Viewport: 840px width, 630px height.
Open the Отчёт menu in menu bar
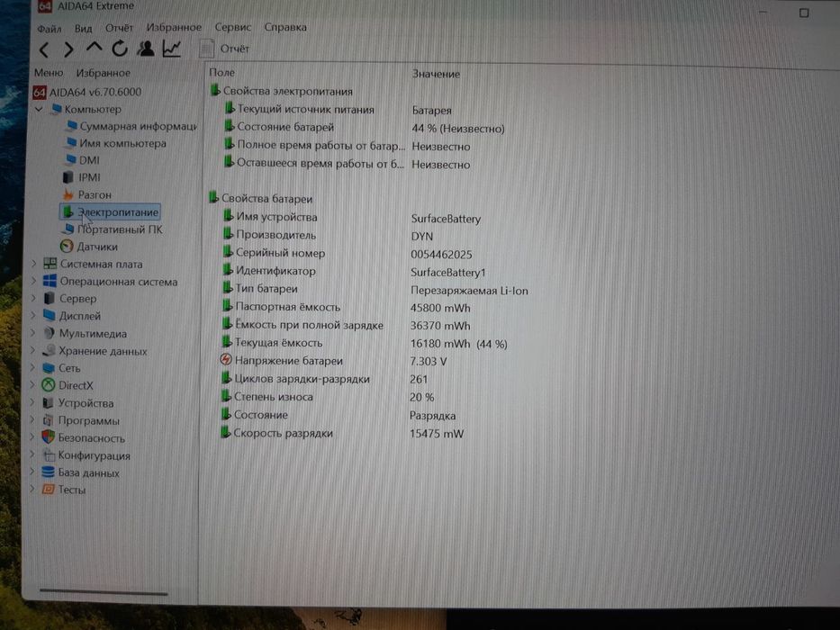click(x=119, y=28)
